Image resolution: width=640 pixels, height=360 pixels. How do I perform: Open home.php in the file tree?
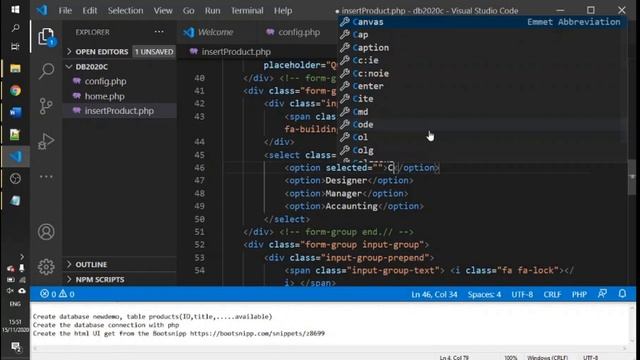click(x=104, y=96)
